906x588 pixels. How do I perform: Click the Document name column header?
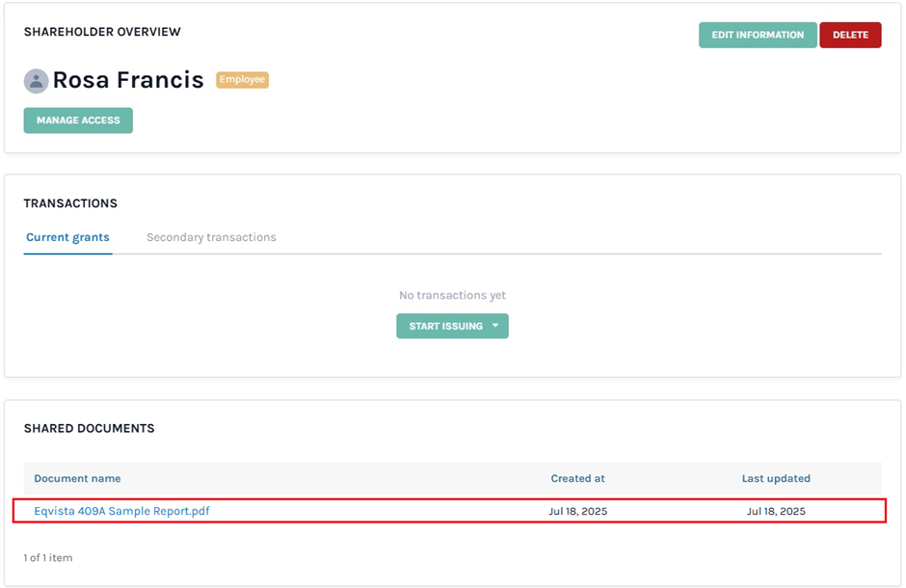coord(77,478)
